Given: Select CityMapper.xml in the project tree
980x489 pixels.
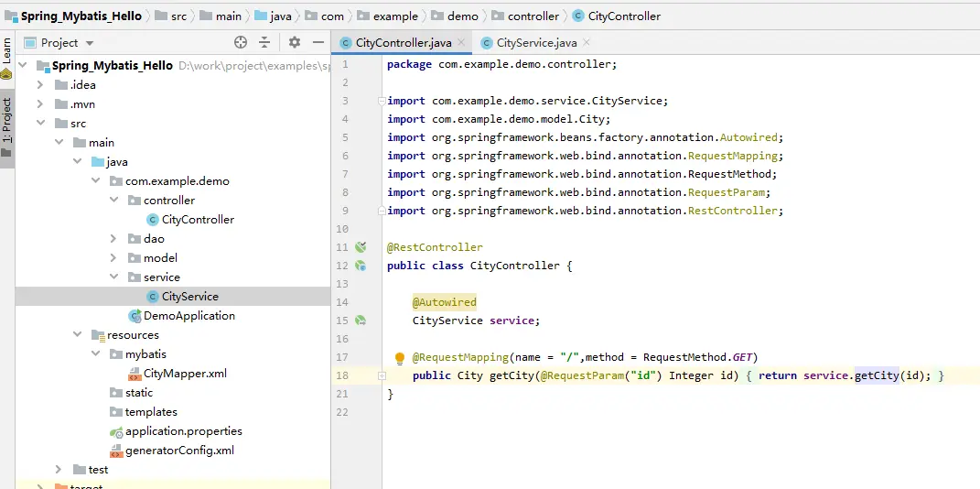Looking at the screenshot, I should click(185, 374).
